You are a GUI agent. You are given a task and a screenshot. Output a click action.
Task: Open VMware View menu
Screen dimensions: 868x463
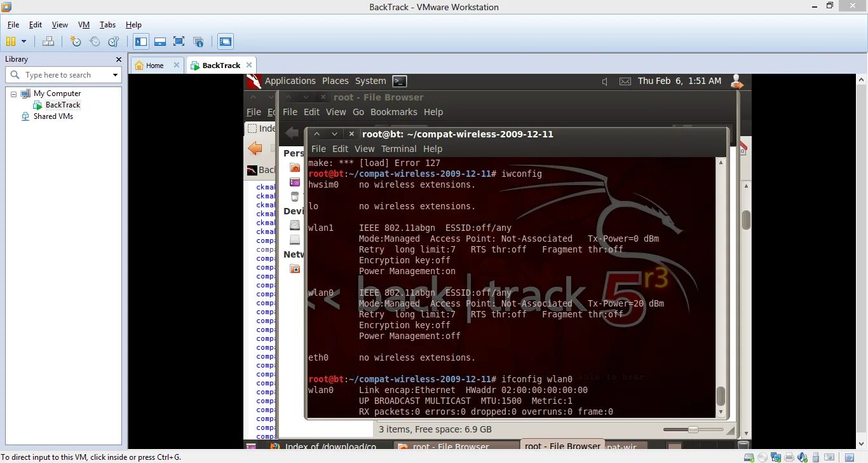click(x=60, y=25)
